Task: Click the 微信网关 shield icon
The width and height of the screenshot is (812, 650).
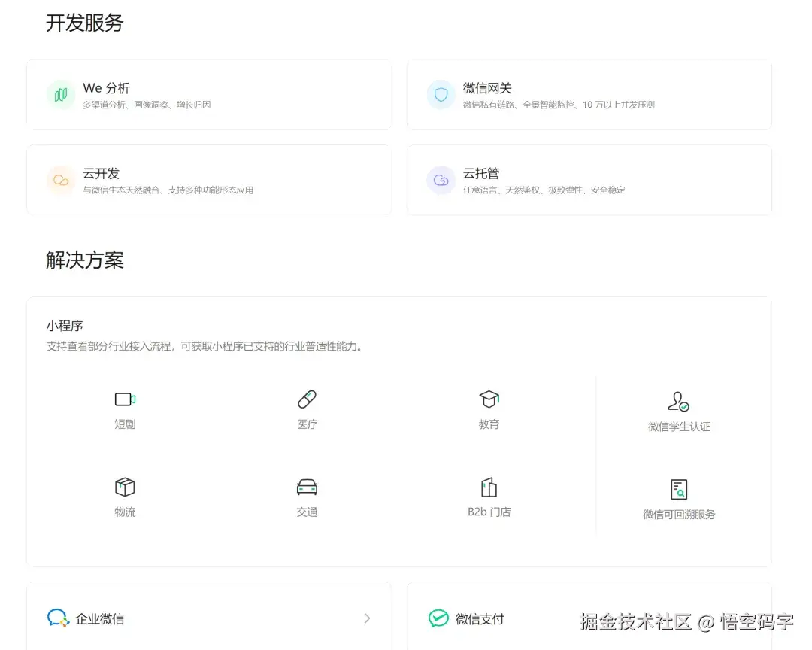Action: tap(441, 94)
